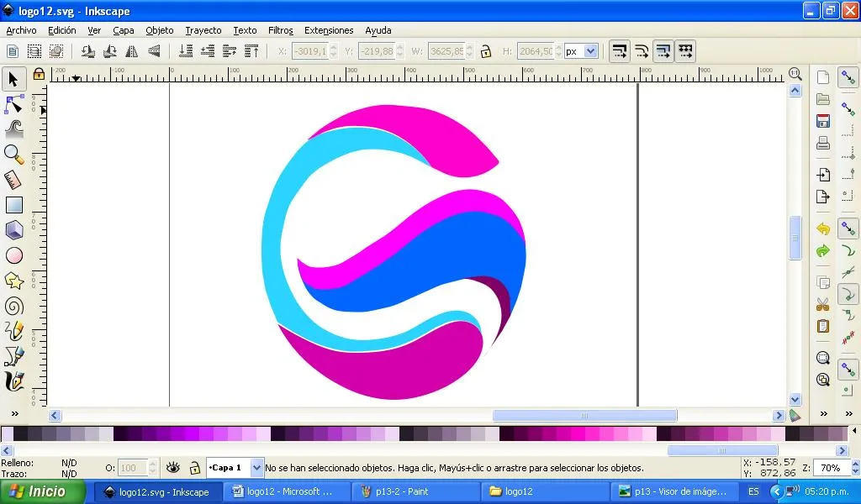Toggle layer visibility eye icon
The image size is (861, 504).
pos(173,467)
